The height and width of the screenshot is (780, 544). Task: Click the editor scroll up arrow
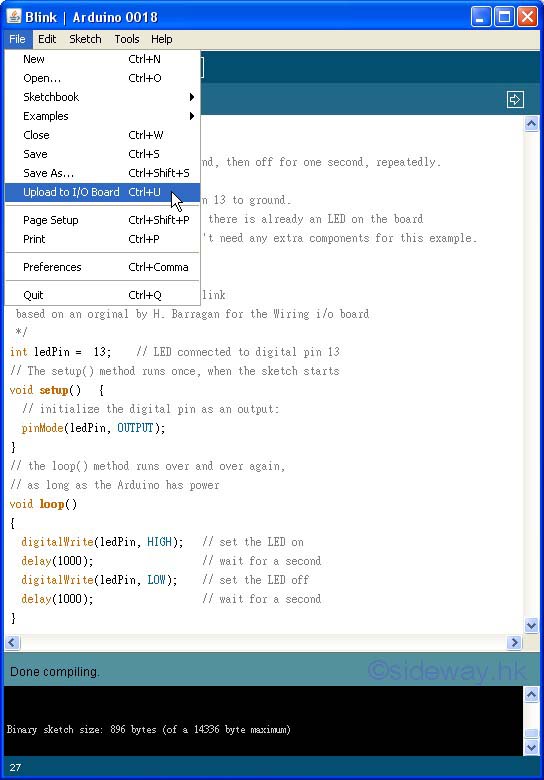tap(531, 123)
